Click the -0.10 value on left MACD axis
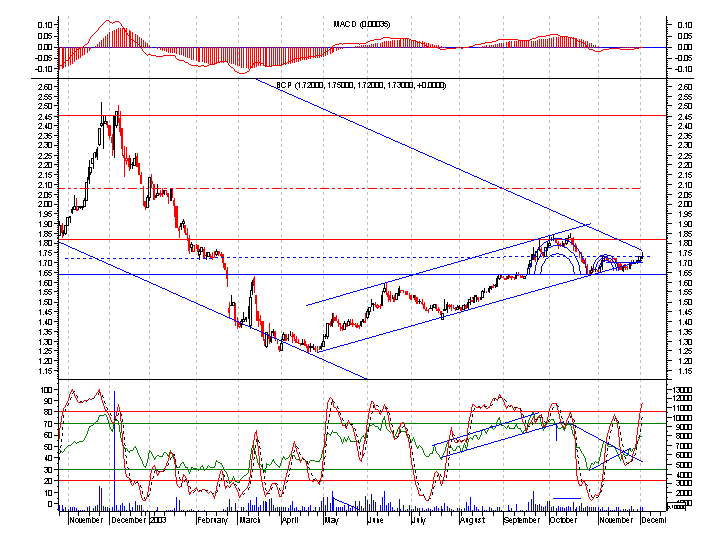Image resolution: width=720 pixels, height=540 pixels. [45, 68]
